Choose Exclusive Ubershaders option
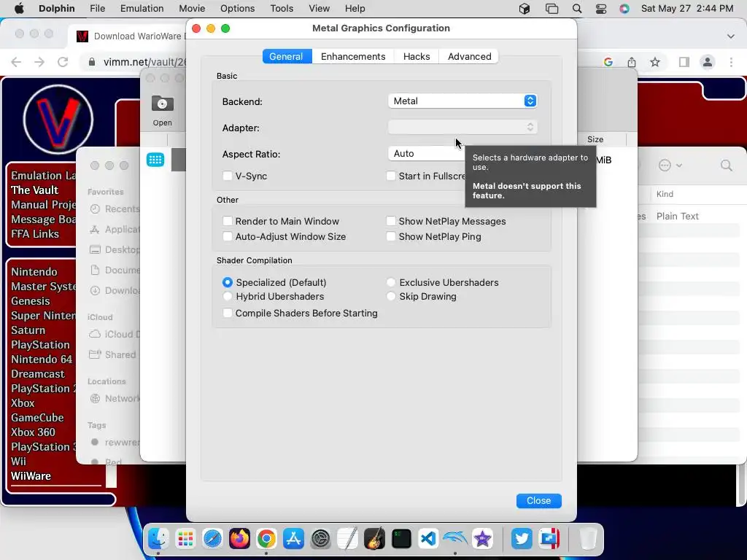The height and width of the screenshot is (560, 747). point(391,282)
